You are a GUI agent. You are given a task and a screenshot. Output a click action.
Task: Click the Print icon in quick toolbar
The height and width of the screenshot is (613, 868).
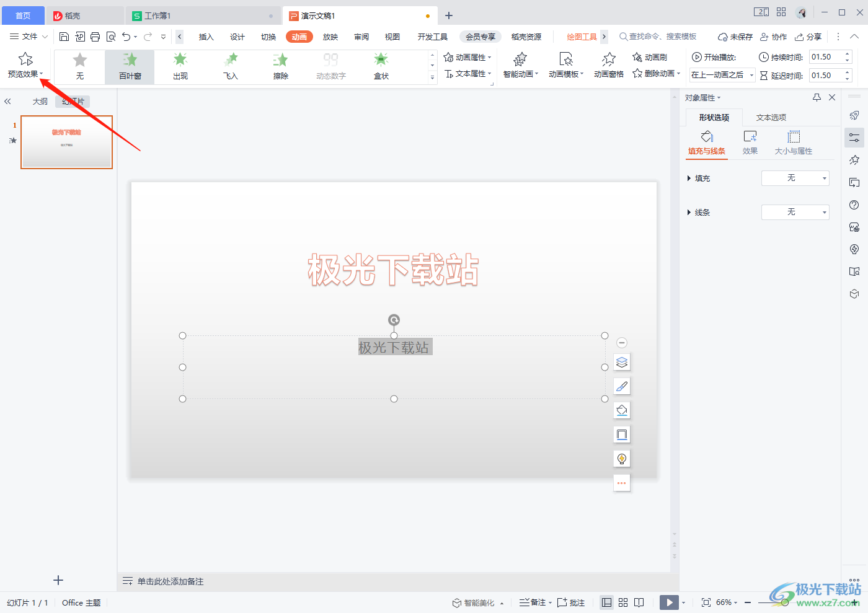coord(95,37)
